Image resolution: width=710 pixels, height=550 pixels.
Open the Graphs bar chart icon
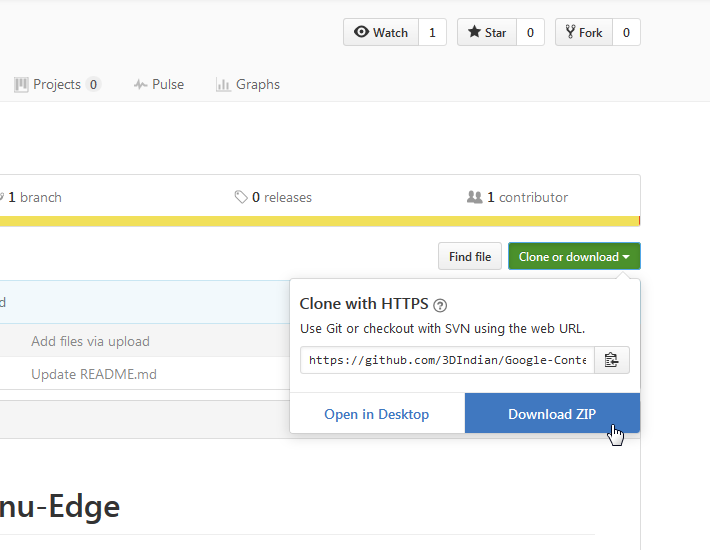(223, 85)
